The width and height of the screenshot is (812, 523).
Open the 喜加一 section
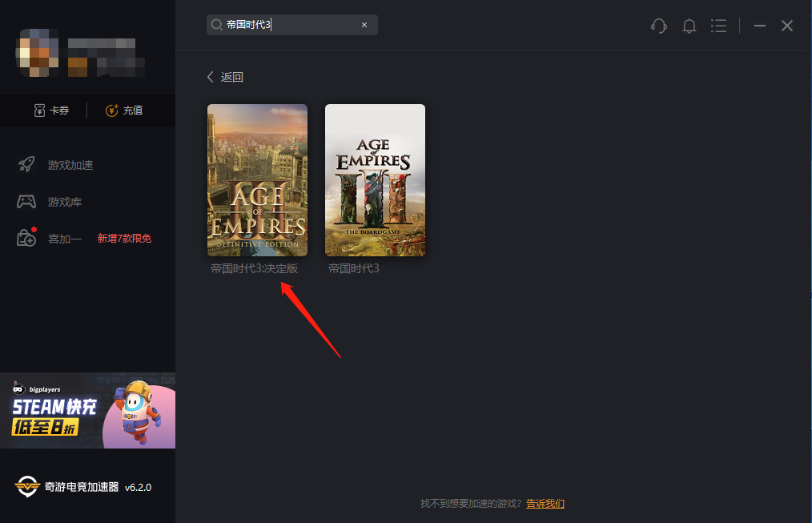click(x=65, y=239)
